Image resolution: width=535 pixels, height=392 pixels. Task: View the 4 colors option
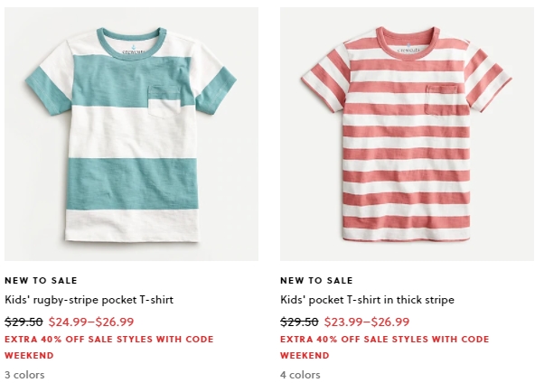(x=300, y=375)
